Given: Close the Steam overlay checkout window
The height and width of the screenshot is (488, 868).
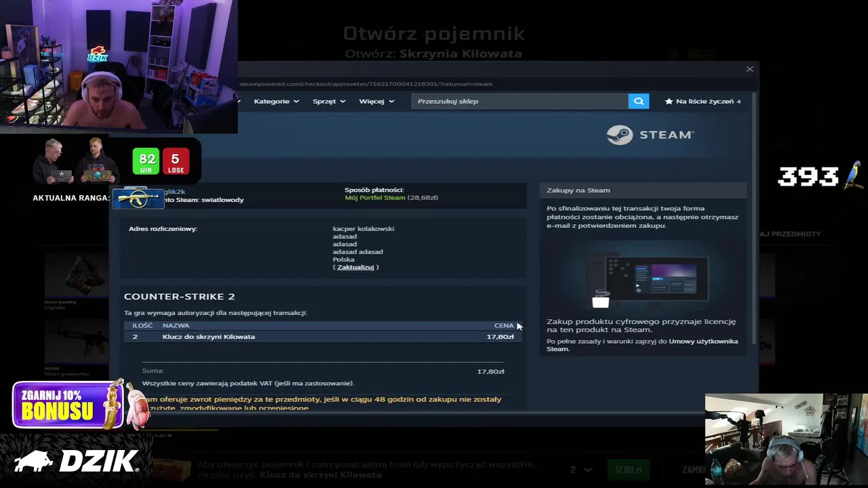Looking at the screenshot, I should click(x=749, y=69).
